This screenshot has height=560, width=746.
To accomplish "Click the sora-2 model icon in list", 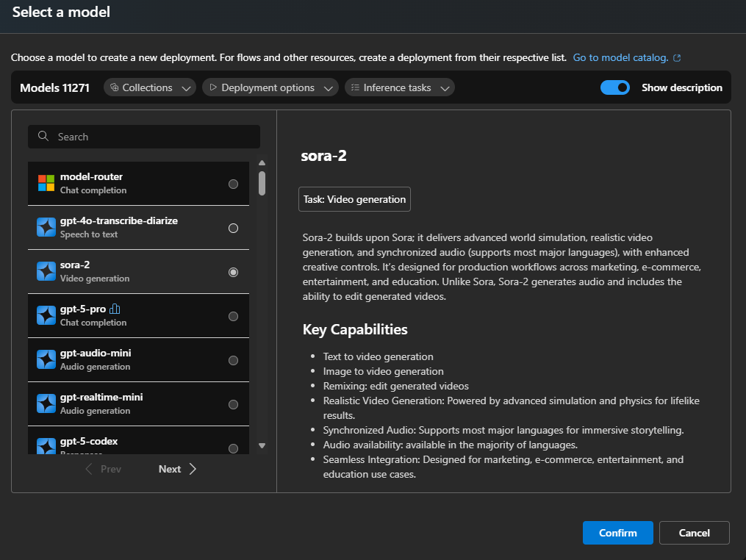I will click(x=46, y=271).
